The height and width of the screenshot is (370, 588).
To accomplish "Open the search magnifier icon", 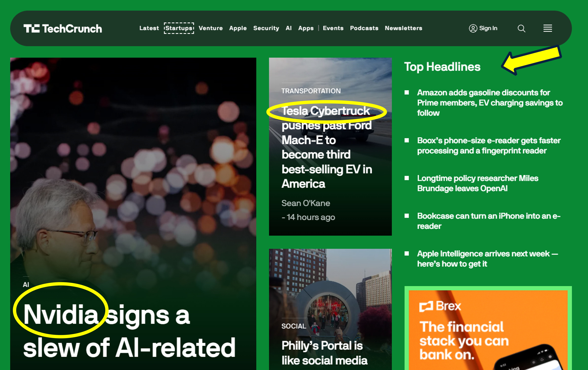I will [x=521, y=28].
